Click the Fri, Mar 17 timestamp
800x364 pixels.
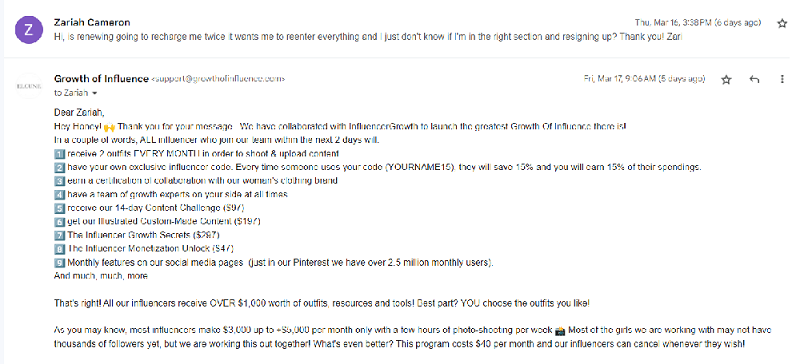point(644,79)
